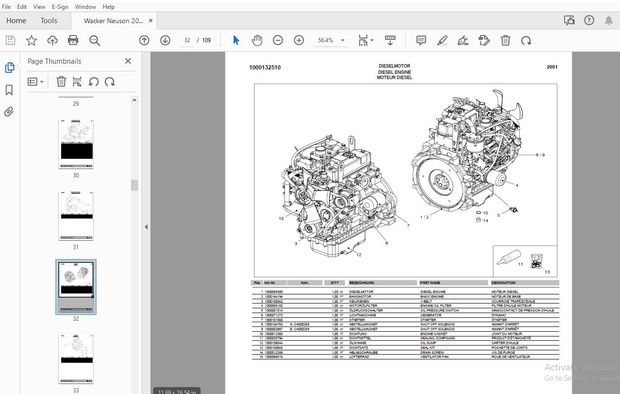
Task: Activate the Hand pan tool
Action: coord(257,40)
